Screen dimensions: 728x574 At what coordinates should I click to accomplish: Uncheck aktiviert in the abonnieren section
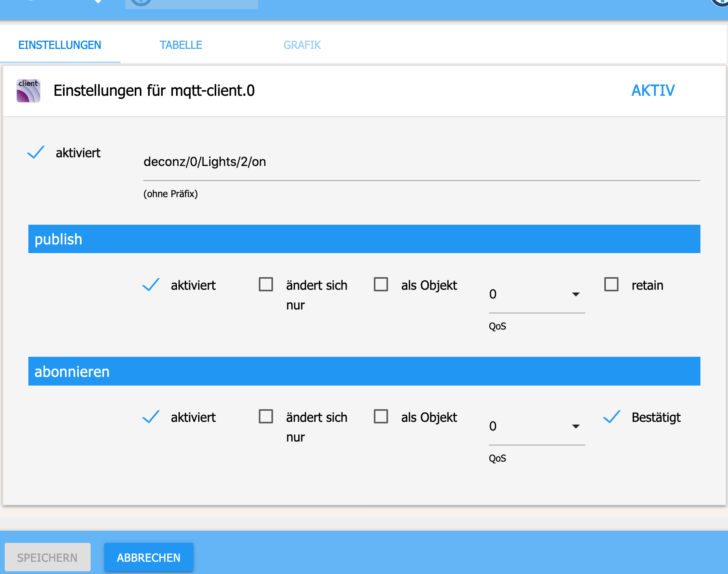151,417
